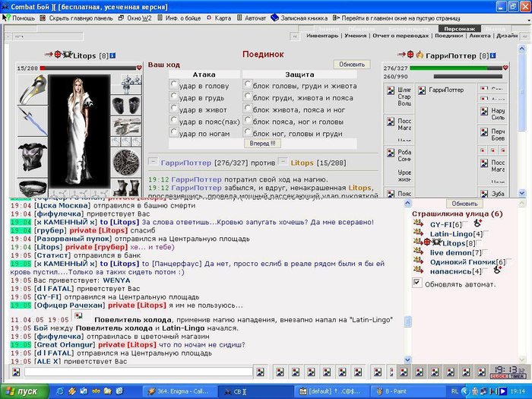Toggle 'Обновлять автомат.' checkbox
Screen dimensions: 532x399
[416, 283]
